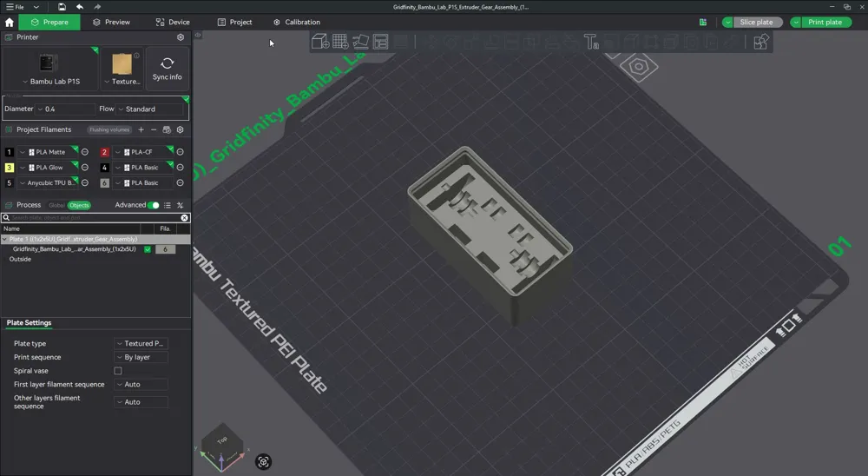Viewport: 868px width, 476px height.
Task: Click the Add plate grid icon
Action: [340, 42]
